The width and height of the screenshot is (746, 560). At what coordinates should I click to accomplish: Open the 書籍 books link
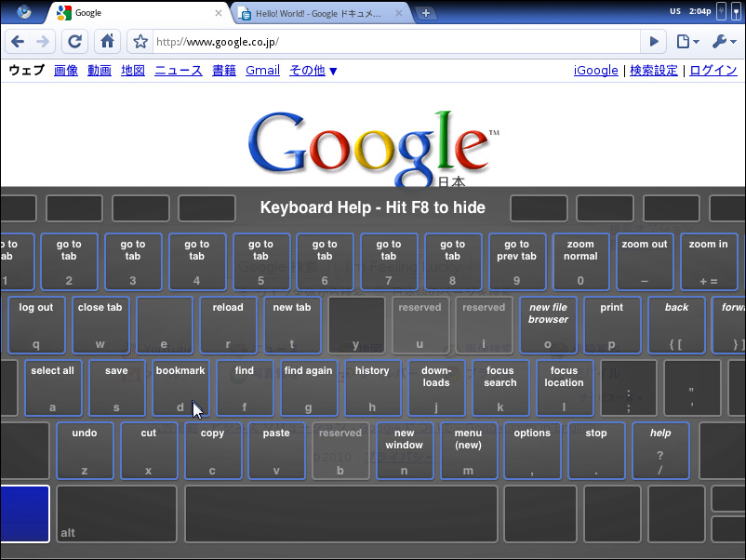click(224, 71)
